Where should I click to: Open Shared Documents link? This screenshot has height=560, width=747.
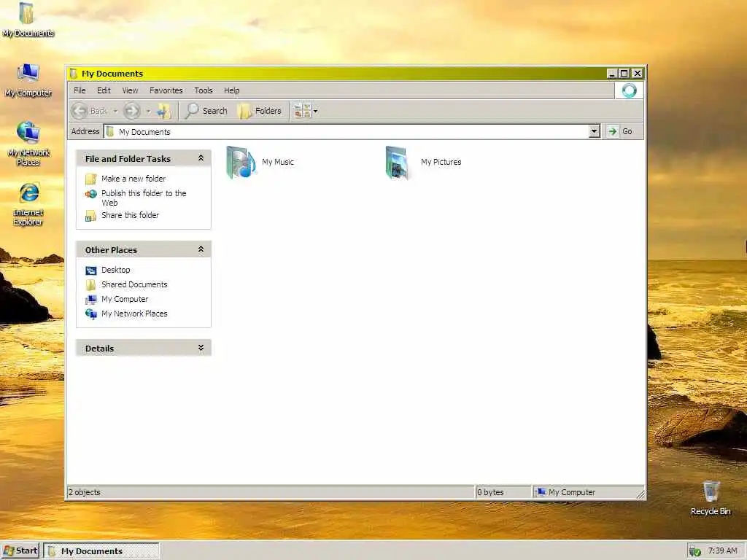134,285
